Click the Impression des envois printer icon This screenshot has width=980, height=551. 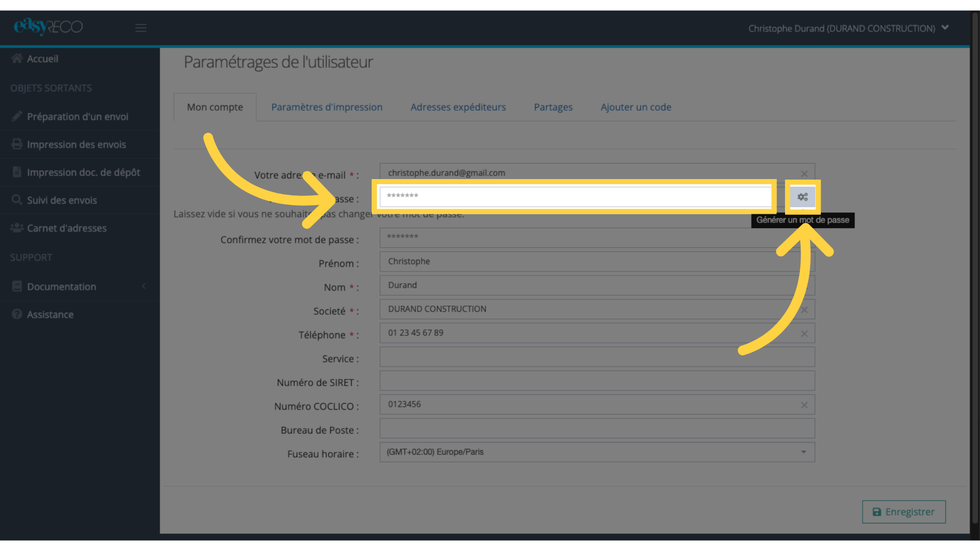[x=17, y=144]
